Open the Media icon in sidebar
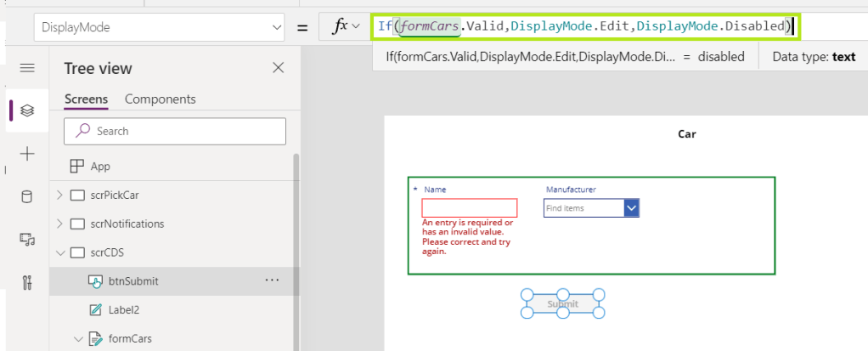 coord(26,241)
